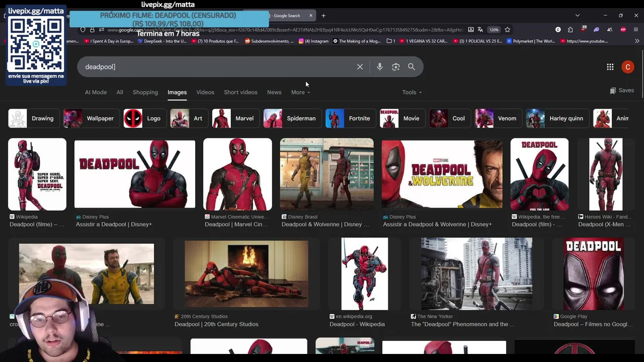Open Deadpool | 20th Century Studios link

coord(216,324)
